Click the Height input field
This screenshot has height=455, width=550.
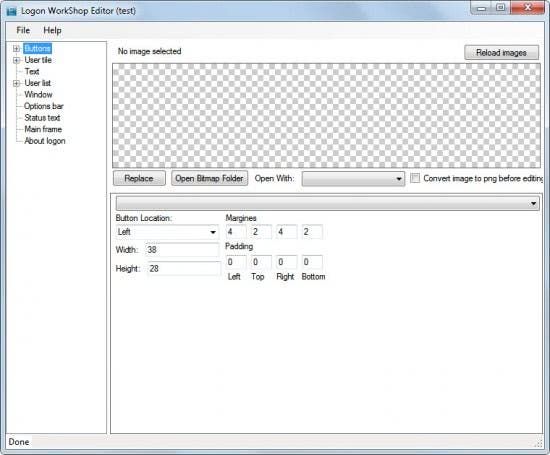pyautogui.click(x=184, y=269)
